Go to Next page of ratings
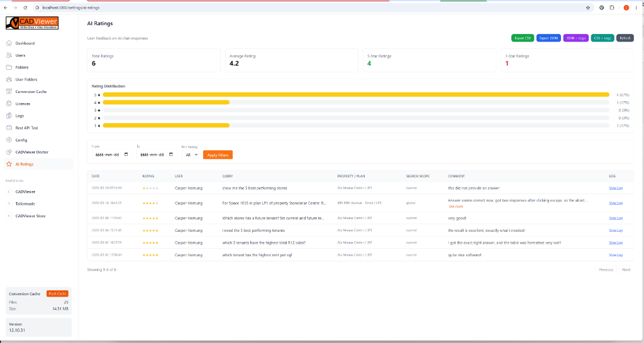This screenshot has height=343, width=644. pos(626,269)
